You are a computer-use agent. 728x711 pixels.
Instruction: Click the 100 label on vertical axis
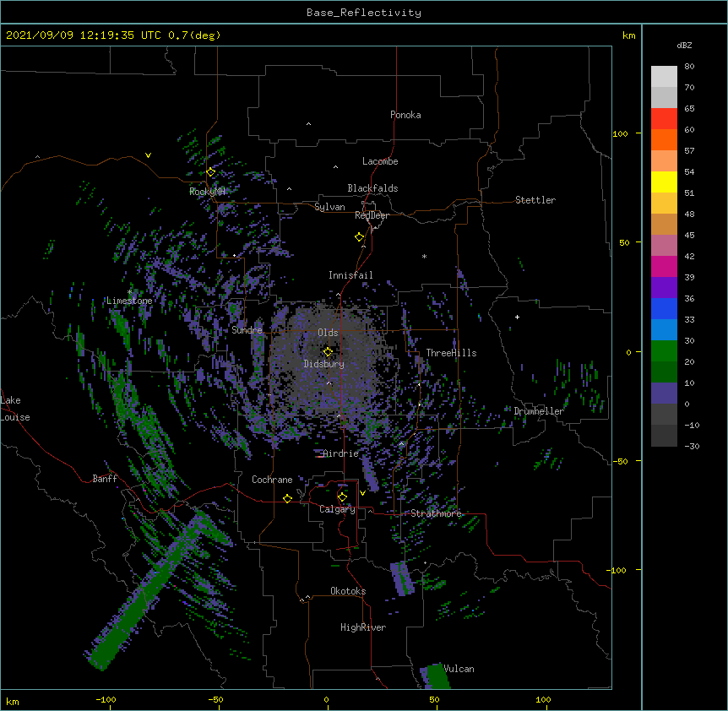pos(620,133)
